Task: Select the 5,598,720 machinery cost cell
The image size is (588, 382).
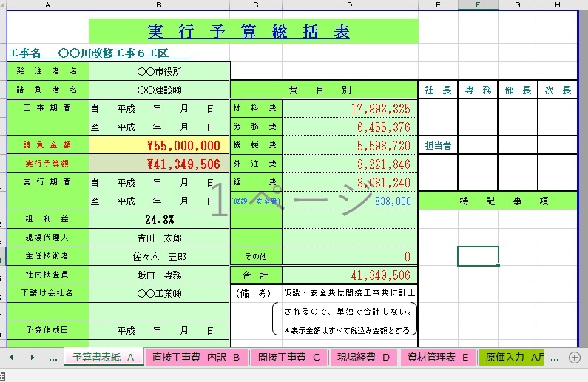Action: point(350,145)
